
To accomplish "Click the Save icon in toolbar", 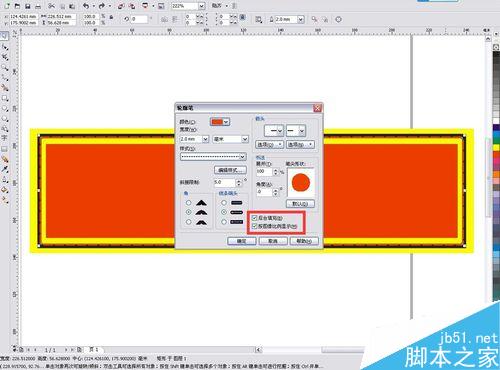I will point(28,6).
